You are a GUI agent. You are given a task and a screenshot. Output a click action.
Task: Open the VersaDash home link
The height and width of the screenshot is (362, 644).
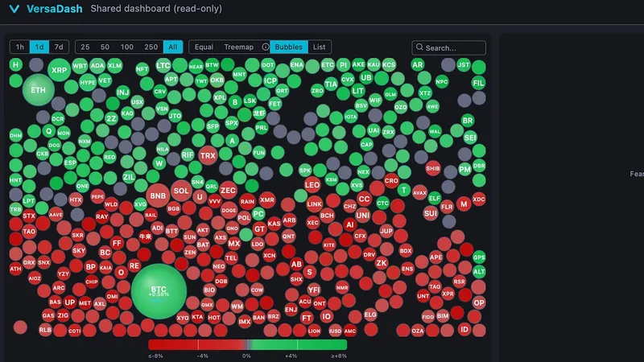click(54, 9)
